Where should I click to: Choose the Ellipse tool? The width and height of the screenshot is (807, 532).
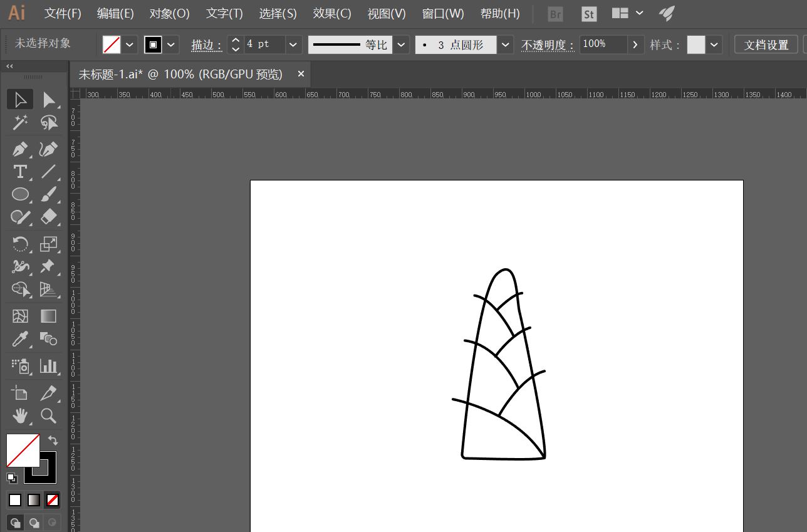20,194
